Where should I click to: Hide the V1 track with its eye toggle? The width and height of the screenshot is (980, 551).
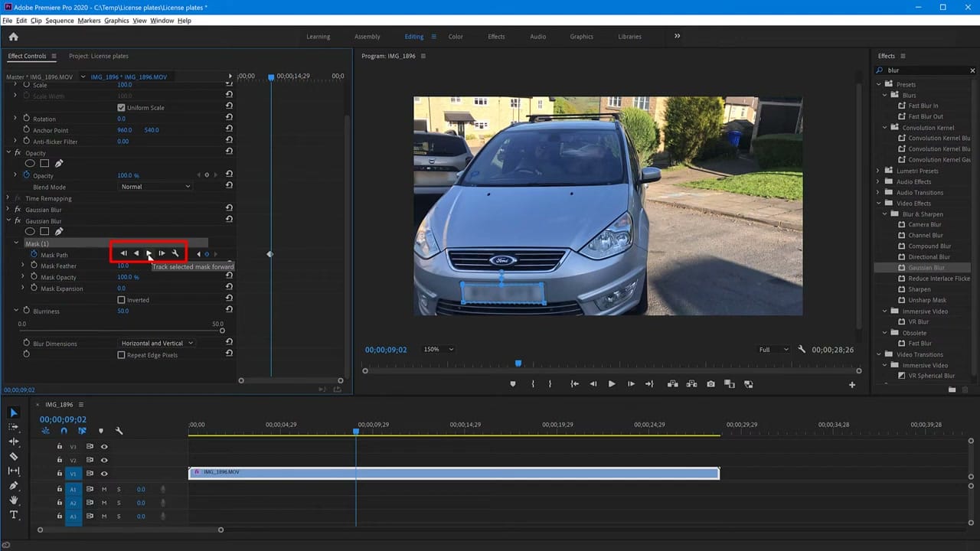click(x=104, y=473)
